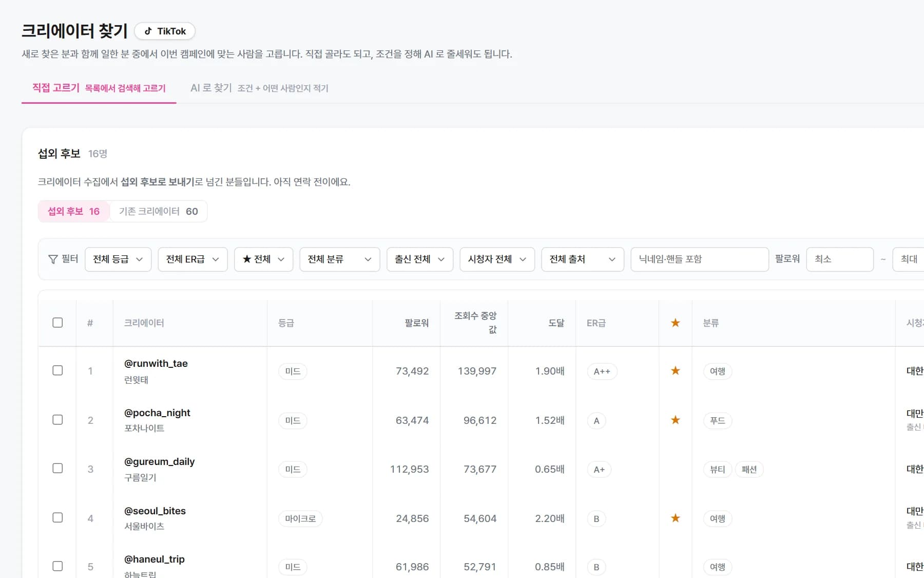Switch to the AI 로 찾기 tab
924x578 pixels.
(259, 88)
